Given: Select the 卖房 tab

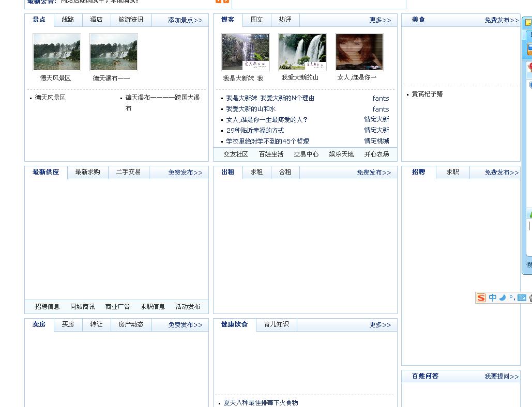Looking at the screenshot, I should pos(39,325).
